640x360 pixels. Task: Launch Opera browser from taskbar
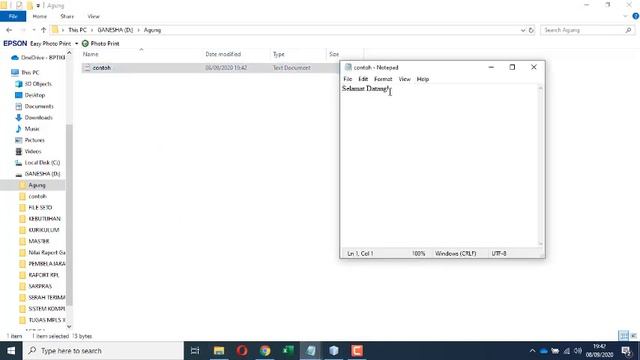pos(242,351)
